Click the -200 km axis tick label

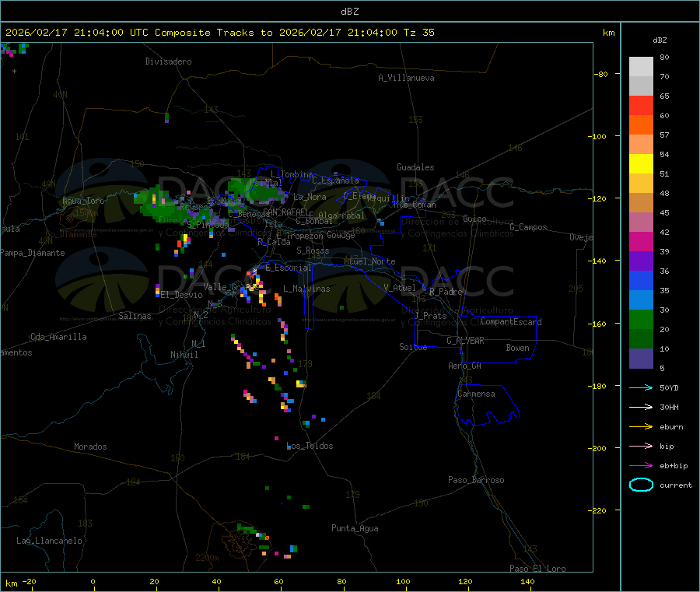click(x=599, y=448)
